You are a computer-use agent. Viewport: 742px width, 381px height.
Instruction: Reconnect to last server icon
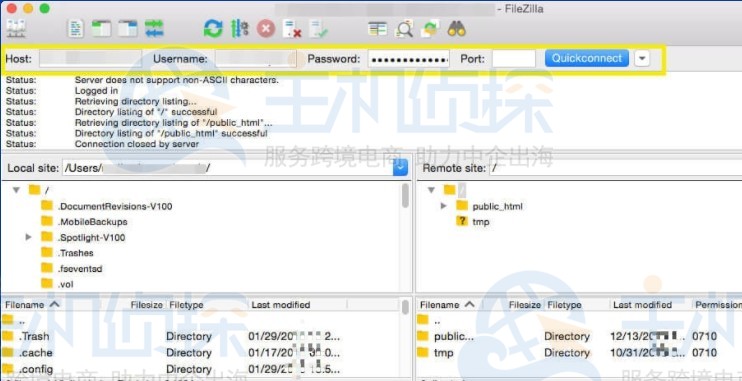[x=318, y=29]
